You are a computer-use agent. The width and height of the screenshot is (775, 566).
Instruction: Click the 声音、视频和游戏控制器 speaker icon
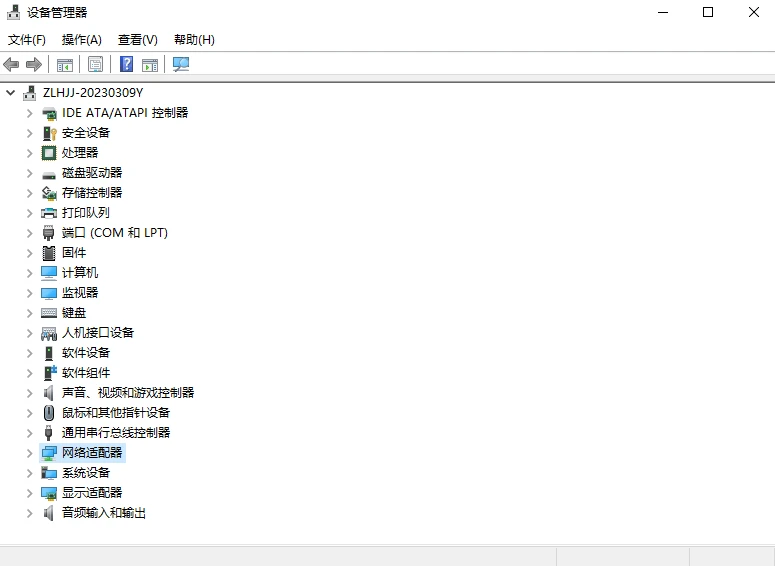[x=48, y=393]
